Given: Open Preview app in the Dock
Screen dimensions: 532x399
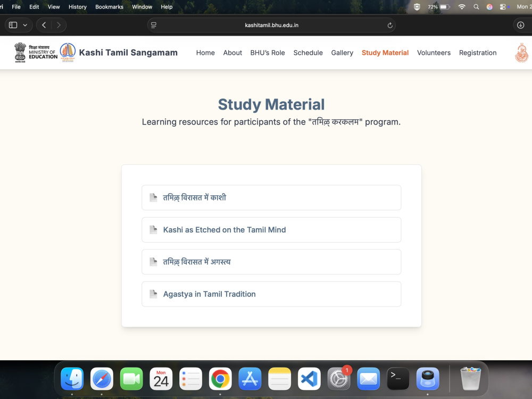Looking at the screenshot, I should tap(428, 379).
